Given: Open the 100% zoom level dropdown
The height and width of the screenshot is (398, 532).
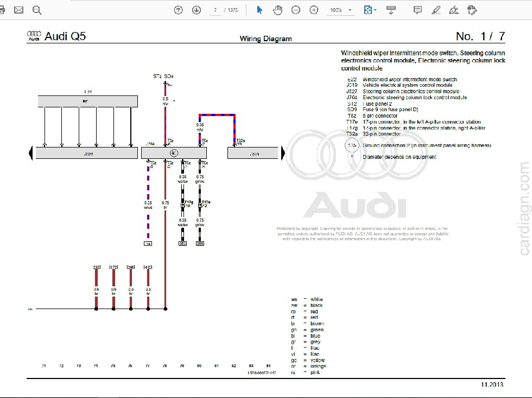Looking at the screenshot, I should tap(341, 10).
